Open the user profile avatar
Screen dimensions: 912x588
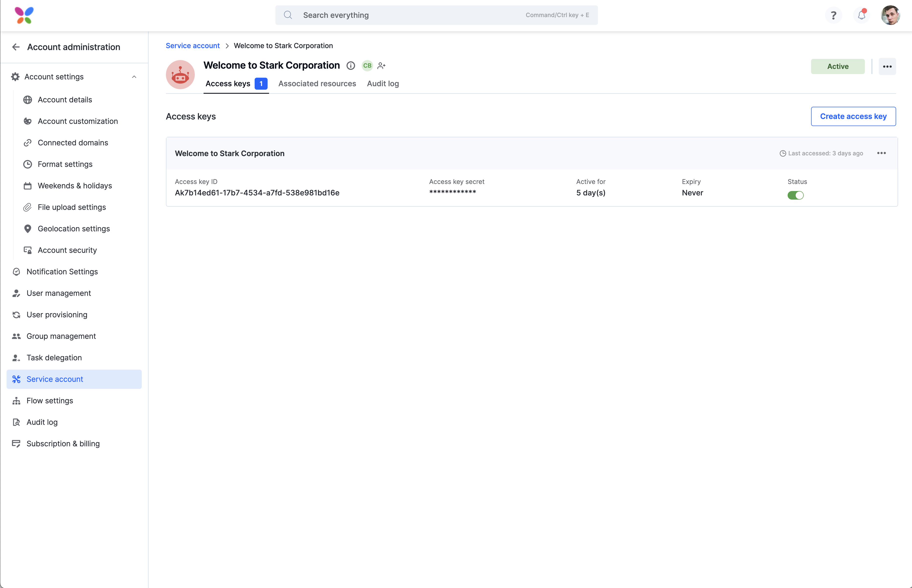[890, 15]
